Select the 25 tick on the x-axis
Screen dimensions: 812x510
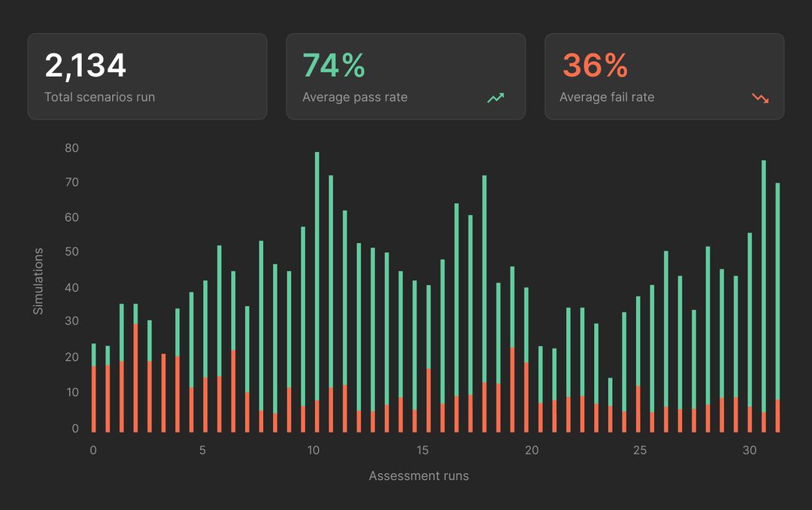[640, 451]
